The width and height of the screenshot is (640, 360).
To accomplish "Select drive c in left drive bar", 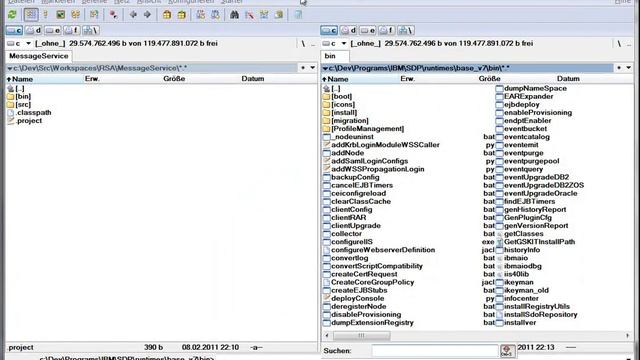I will coord(14,30).
